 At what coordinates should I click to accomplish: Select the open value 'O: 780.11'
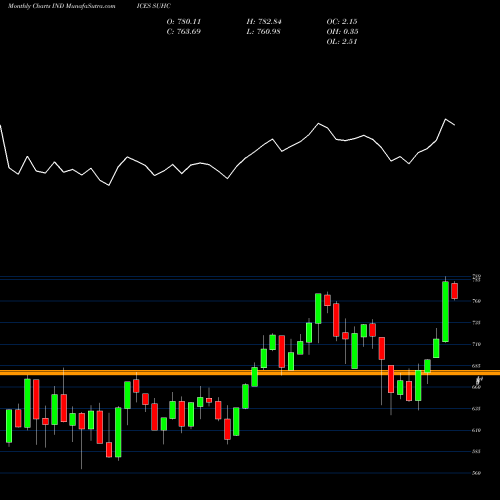[184, 22]
